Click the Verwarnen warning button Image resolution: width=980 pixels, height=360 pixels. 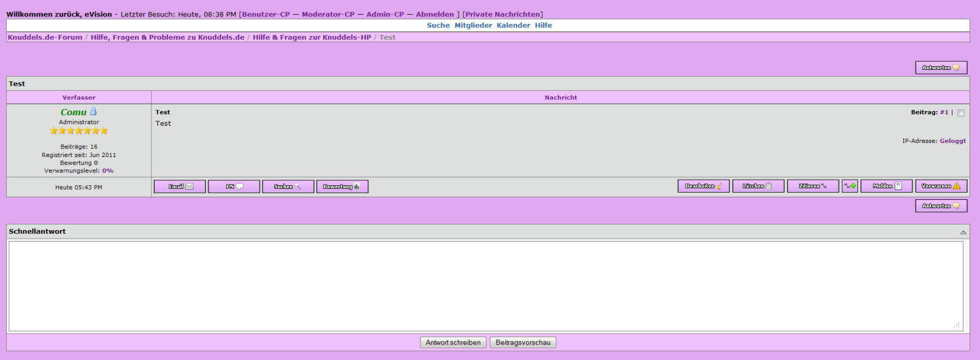point(941,186)
